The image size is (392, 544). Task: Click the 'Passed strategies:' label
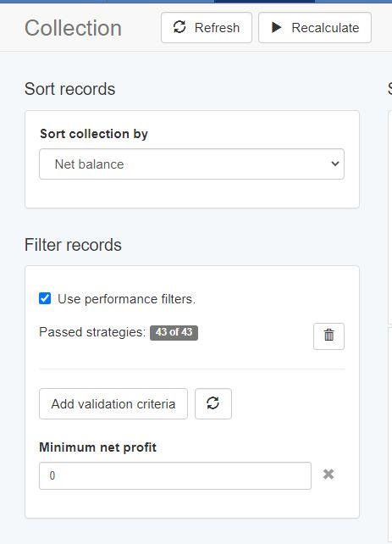point(92,332)
